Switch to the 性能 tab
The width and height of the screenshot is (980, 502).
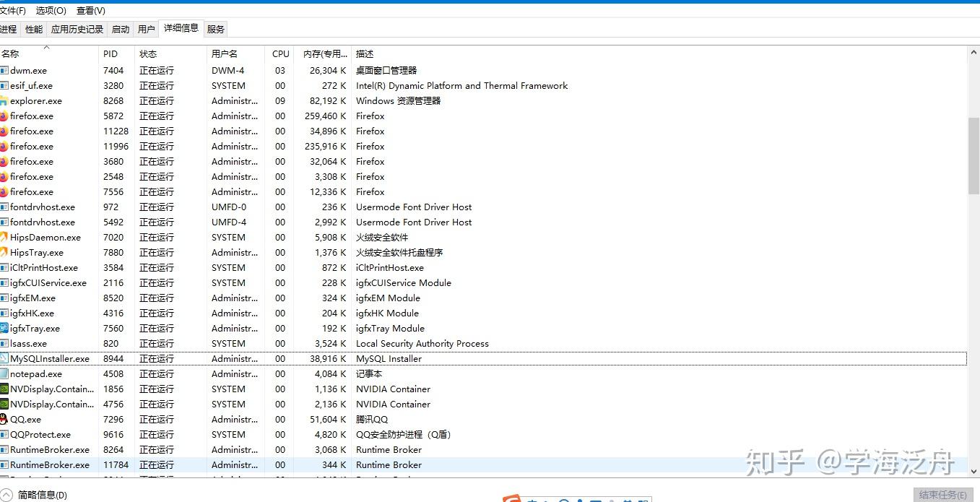(34, 29)
